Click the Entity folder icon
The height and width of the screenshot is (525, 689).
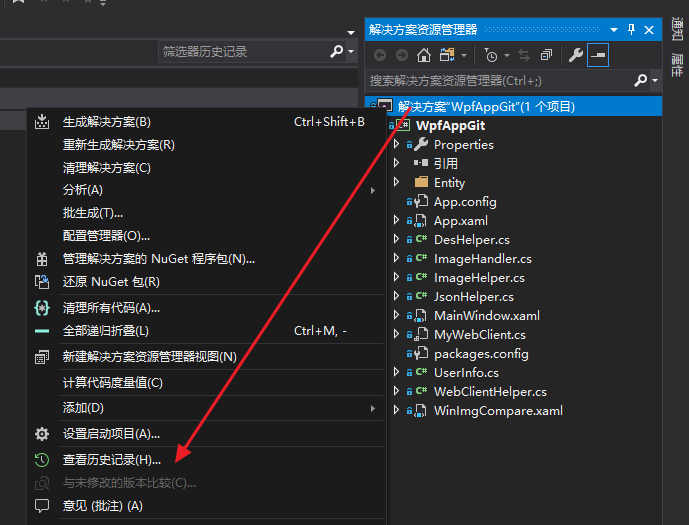[x=421, y=181]
